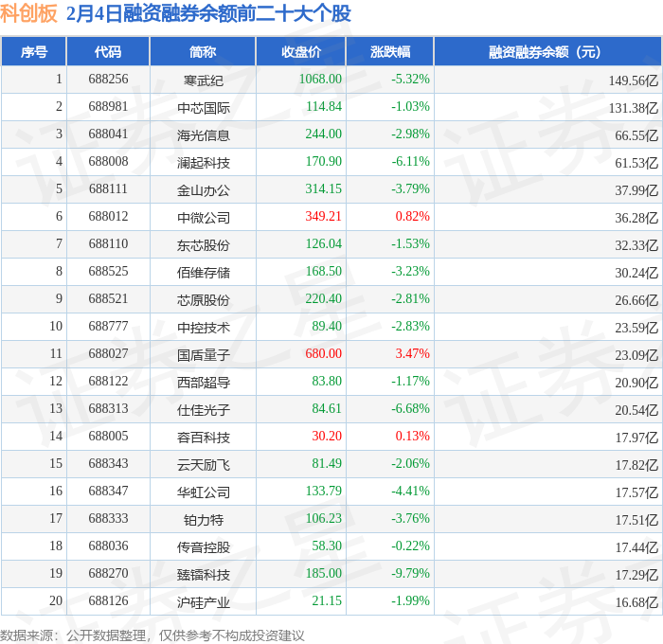Click balance value 131.38亿
The width and height of the screenshot is (663, 644).
[x=634, y=108]
